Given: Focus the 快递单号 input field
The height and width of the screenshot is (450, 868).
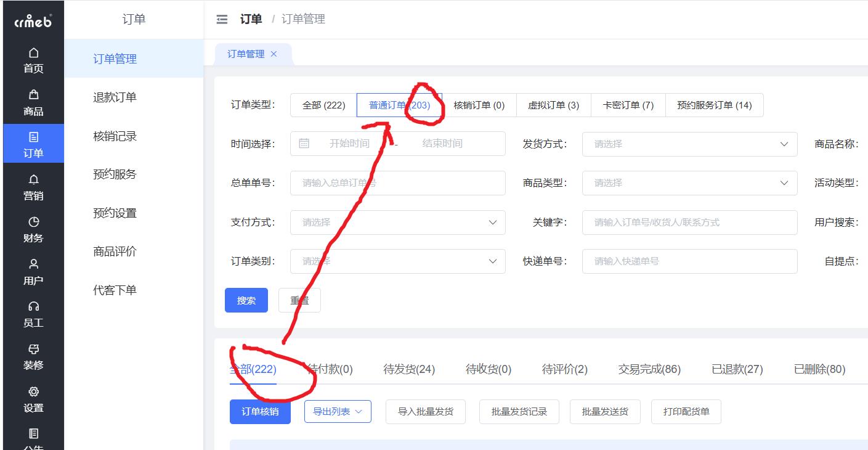Looking at the screenshot, I should click(x=689, y=261).
